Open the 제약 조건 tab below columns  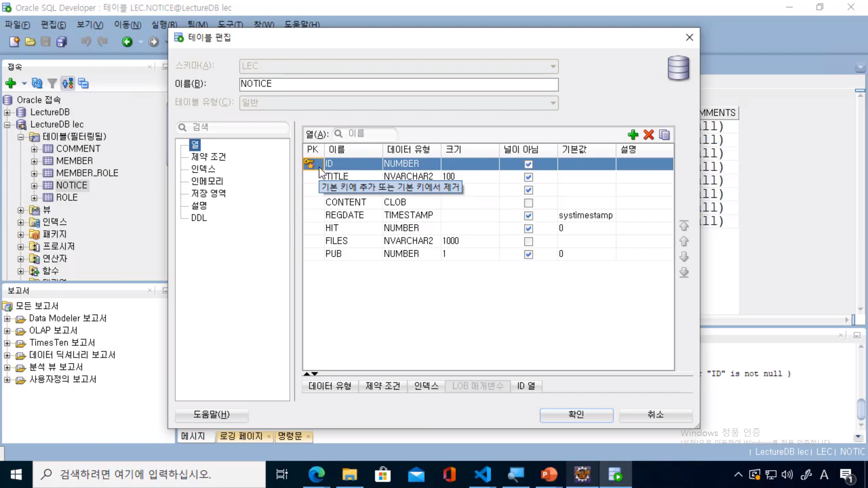pos(382,386)
